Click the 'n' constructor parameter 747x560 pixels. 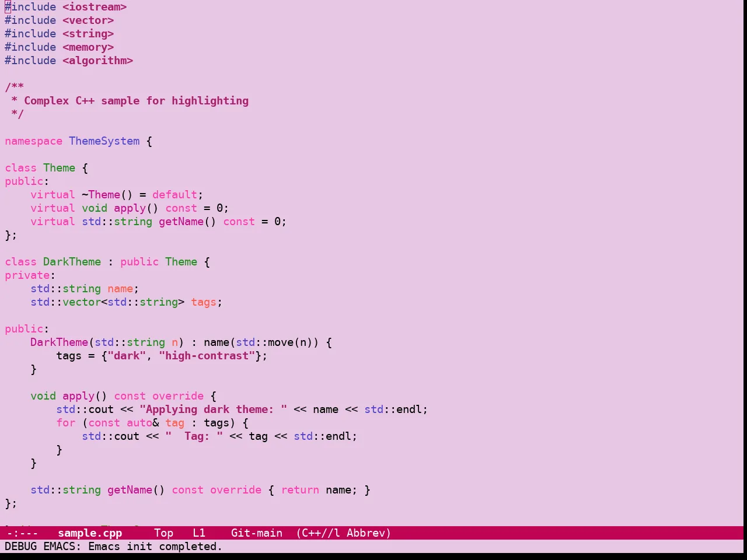[x=175, y=342]
